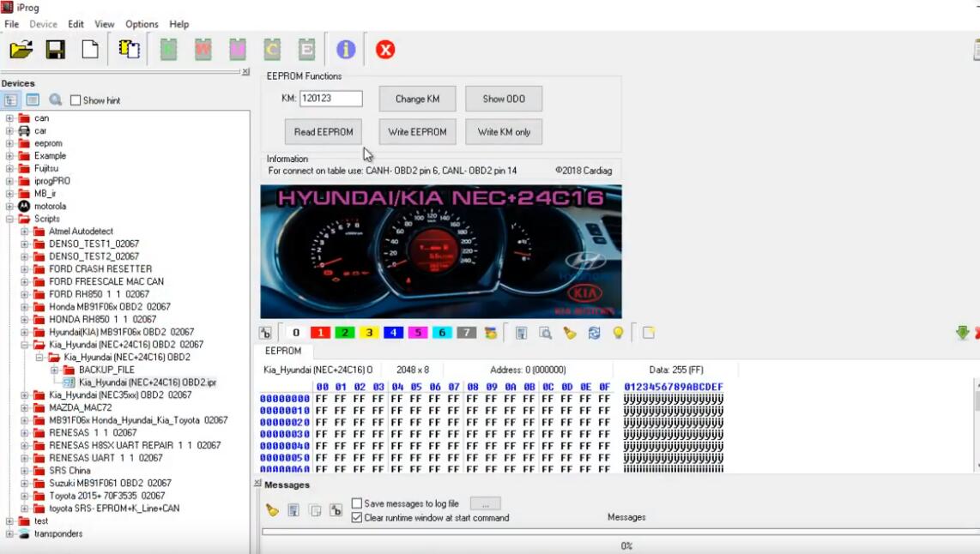Open the File menu
Viewport: 980px width, 554px height.
[11, 24]
